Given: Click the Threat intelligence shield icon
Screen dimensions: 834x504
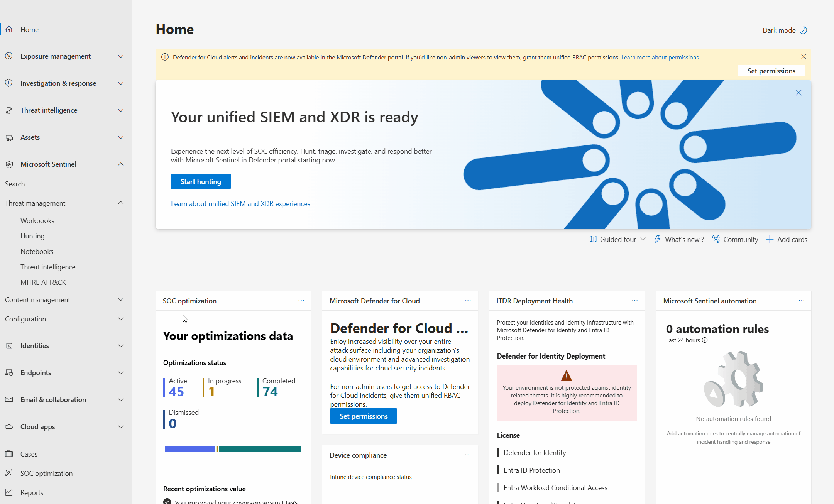Looking at the screenshot, I should click(x=9, y=110).
